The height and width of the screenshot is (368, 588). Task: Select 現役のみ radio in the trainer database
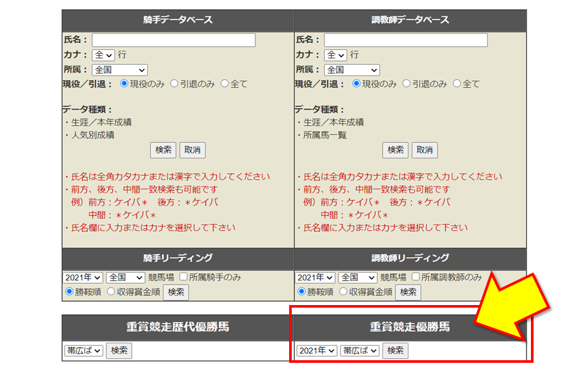point(356,84)
